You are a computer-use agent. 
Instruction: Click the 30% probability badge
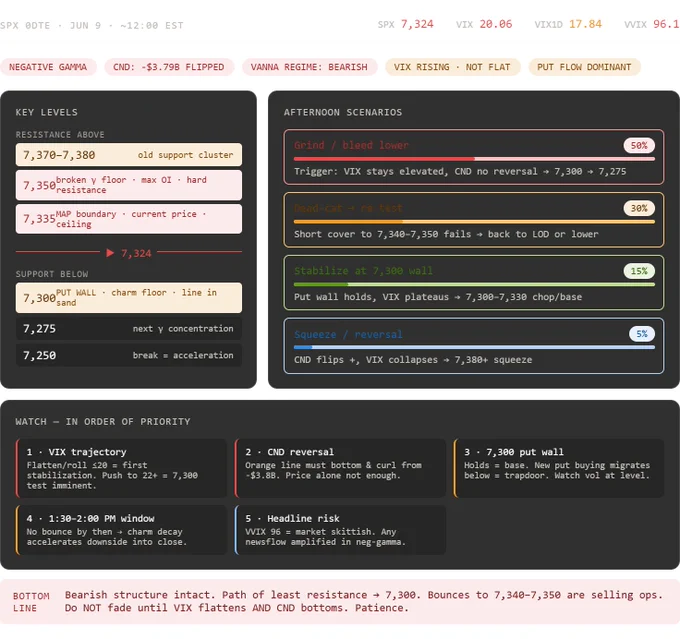pyautogui.click(x=639, y=208)
